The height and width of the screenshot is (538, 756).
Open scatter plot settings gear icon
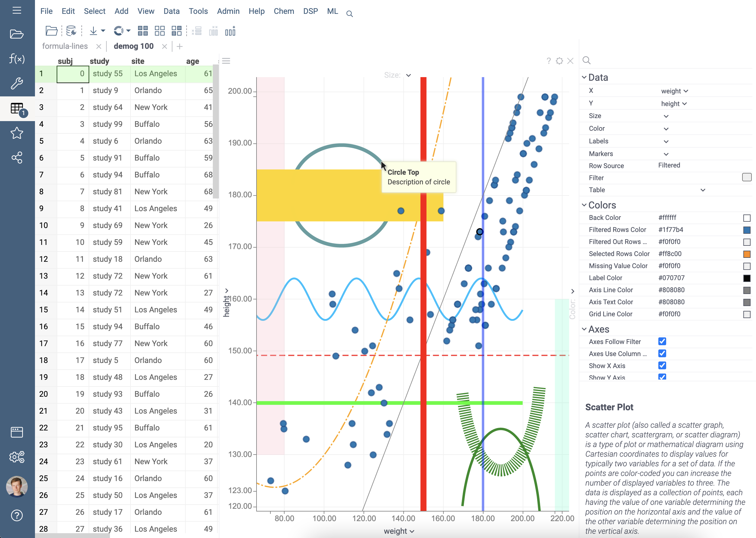559,61
